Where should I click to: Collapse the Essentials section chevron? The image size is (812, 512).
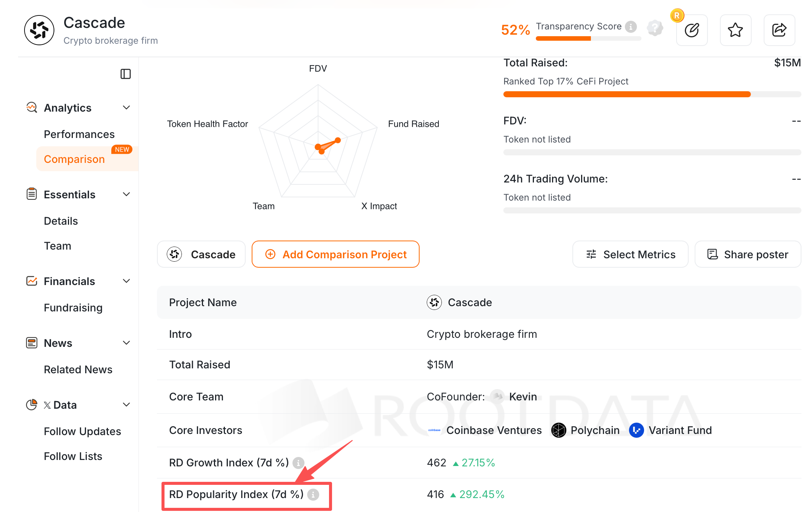pos(126,195)
